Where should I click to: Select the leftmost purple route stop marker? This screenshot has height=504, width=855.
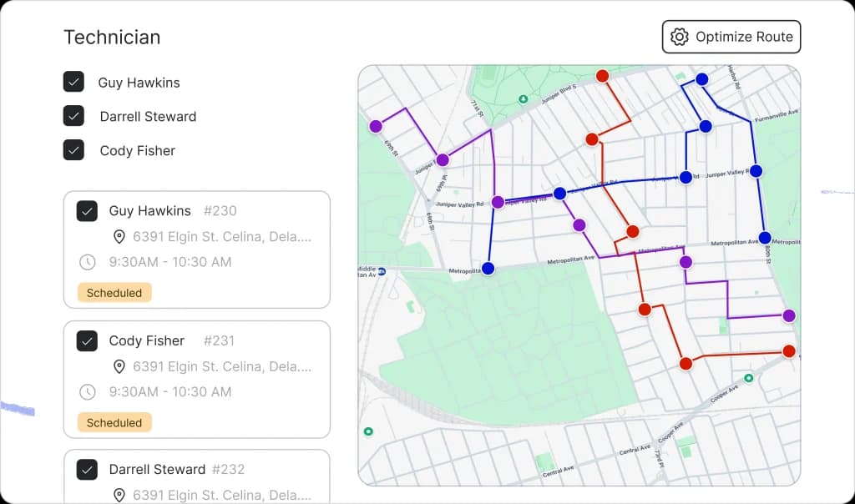(x=376, y=126)
